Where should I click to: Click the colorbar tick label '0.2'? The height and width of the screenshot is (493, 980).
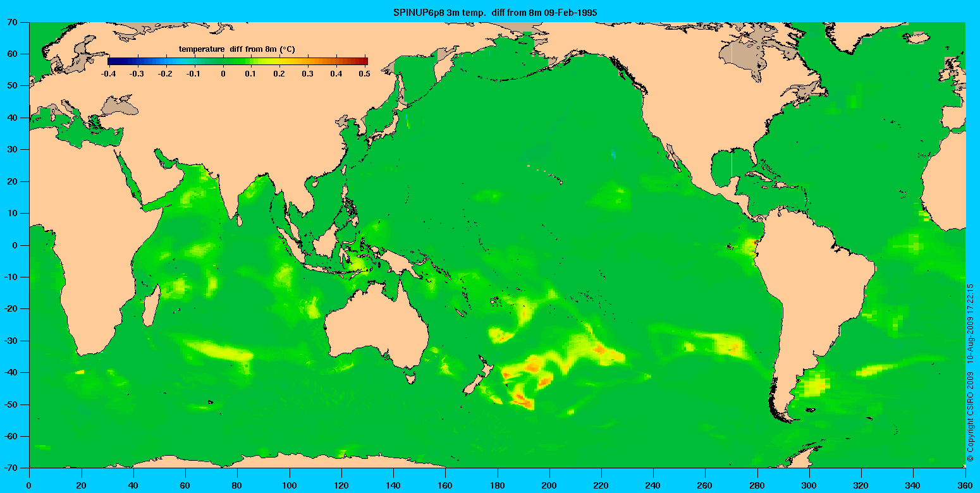tap(281, 74)
